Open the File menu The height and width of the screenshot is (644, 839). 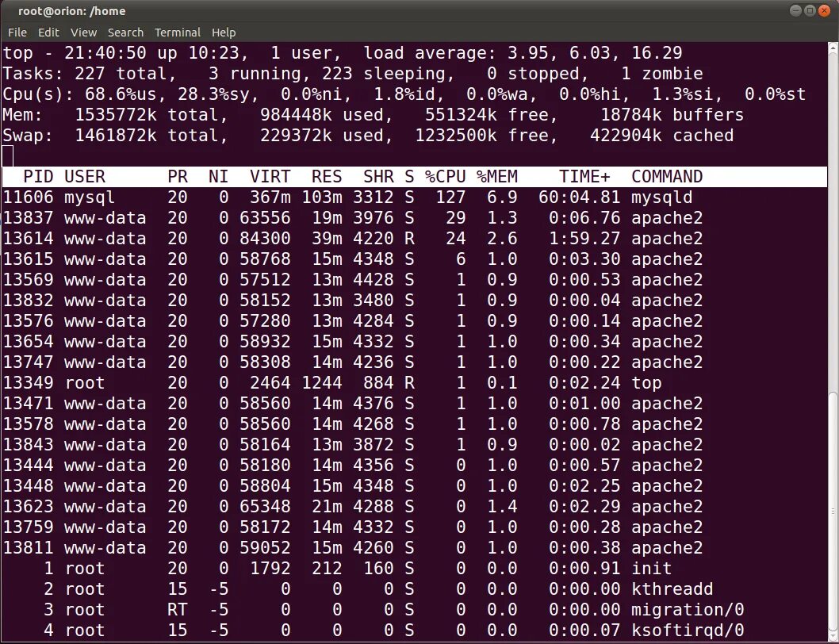point(17,32)
